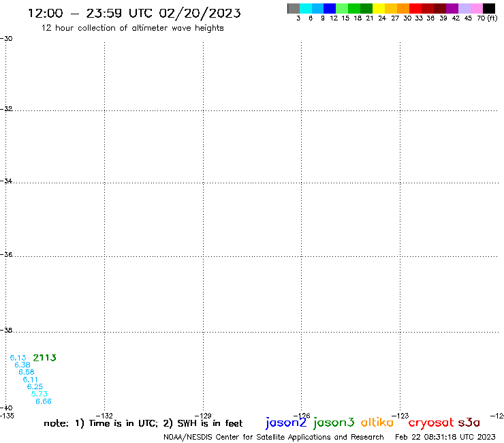Click the cryosat legend label
Screen dimensions: 504x443
pyautogui.click(x=431, y=423)
